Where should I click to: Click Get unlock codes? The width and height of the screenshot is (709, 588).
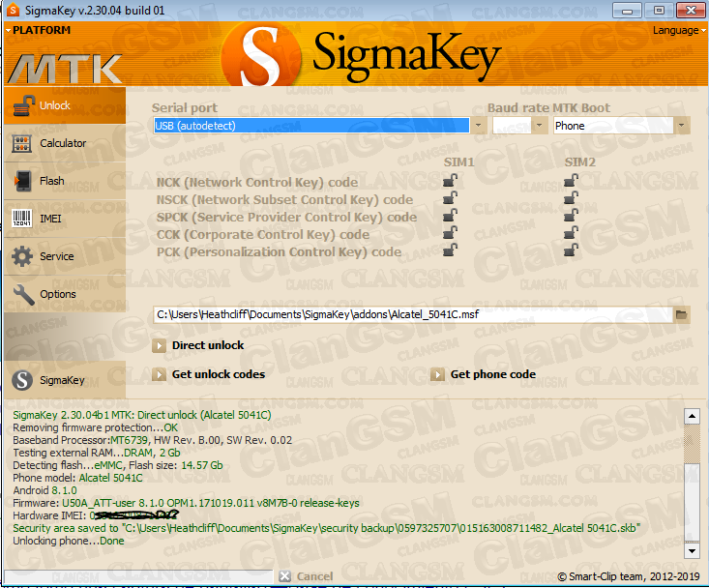(219, 374)
